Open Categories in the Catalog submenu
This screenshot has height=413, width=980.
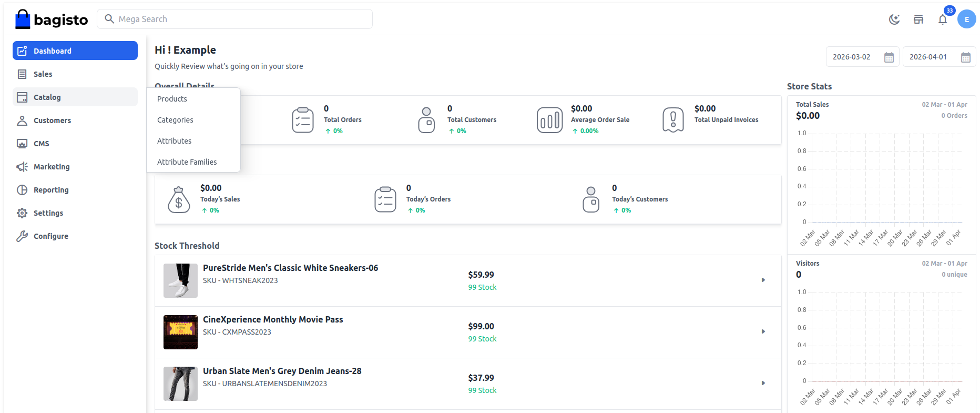click(175, 120)
